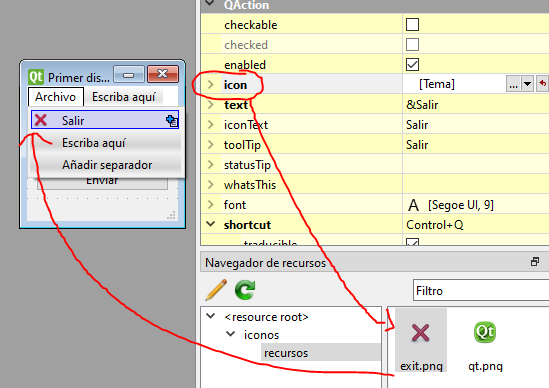
Task: Collapse the shortcut property
Action: click(x=210, y=224)
